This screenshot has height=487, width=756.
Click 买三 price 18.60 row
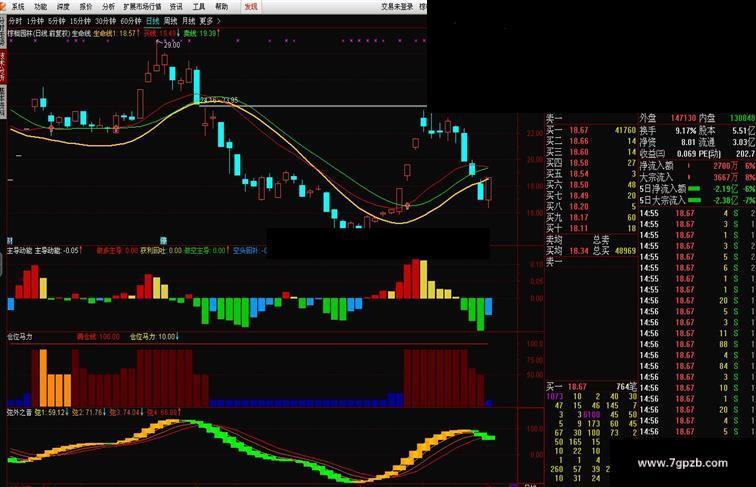click(591, 152)
